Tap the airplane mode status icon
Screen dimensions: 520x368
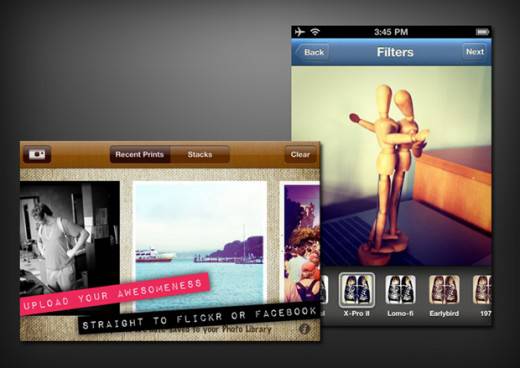pos(300,32)
